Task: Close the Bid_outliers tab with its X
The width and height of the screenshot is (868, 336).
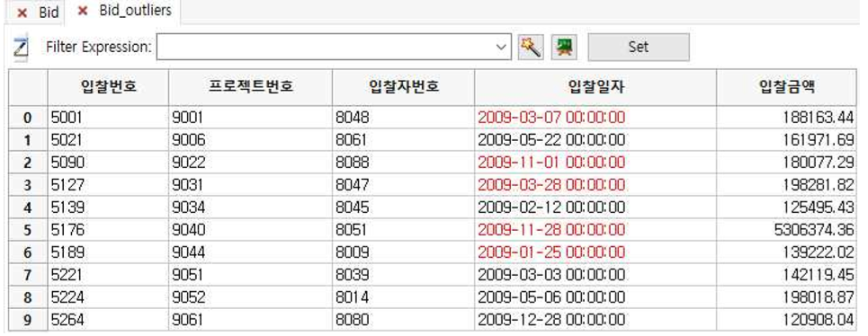Action: pyautogui.click(x=83, y=11)
